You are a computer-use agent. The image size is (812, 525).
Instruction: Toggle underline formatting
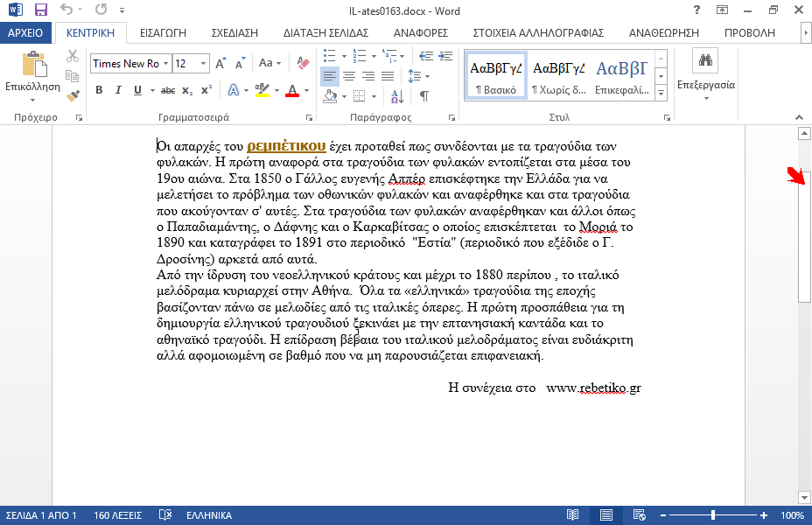point(137,90)
